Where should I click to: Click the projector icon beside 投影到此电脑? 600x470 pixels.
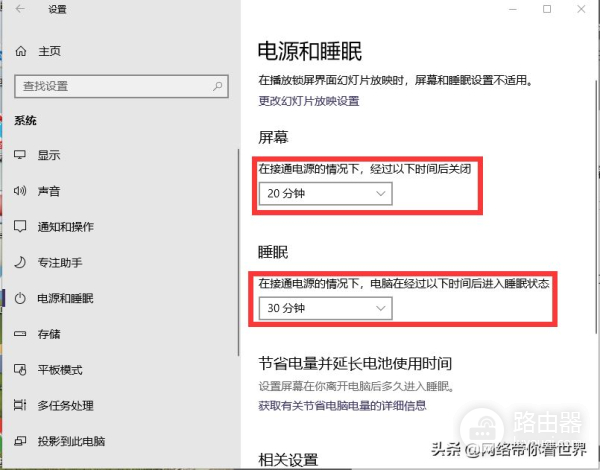tap(20, 441)
